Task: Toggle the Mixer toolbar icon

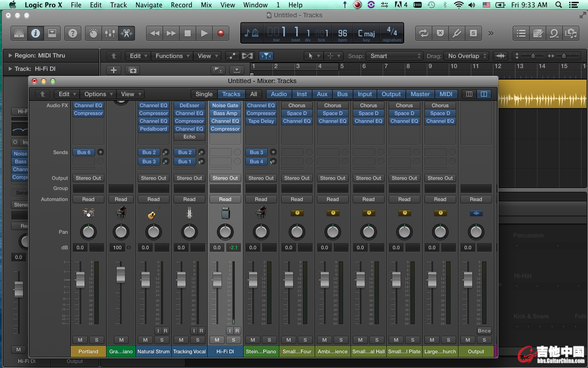Action: (110, 33)
